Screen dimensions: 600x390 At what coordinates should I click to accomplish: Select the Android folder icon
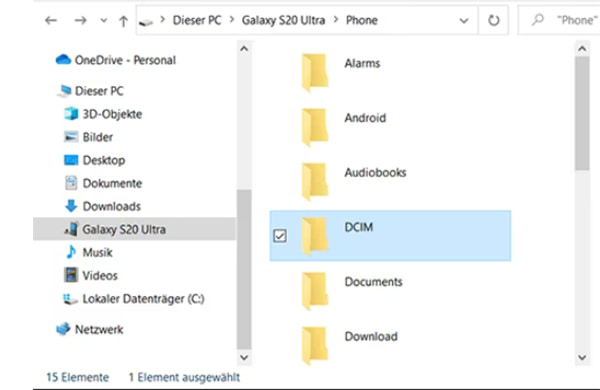point(315,127)
